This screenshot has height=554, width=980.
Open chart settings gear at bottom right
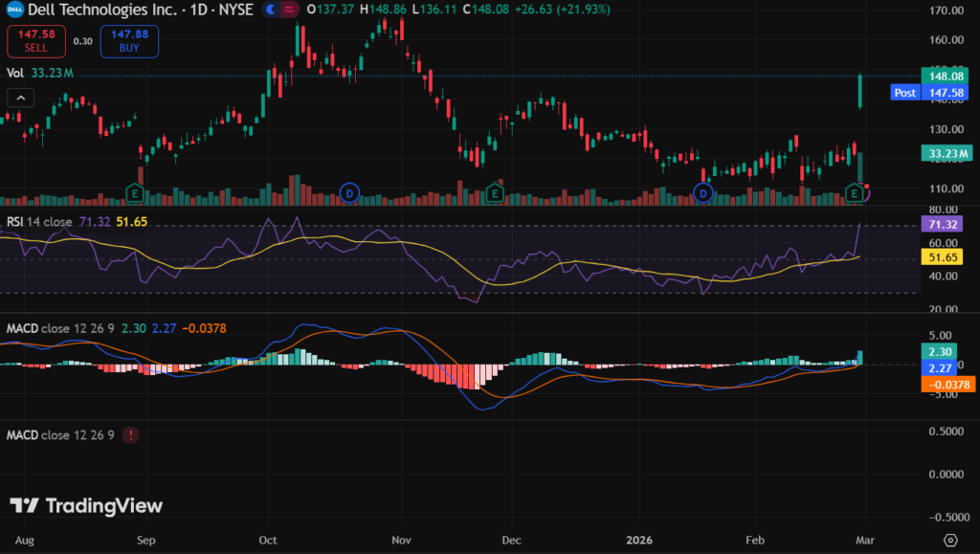pos(949,540)
